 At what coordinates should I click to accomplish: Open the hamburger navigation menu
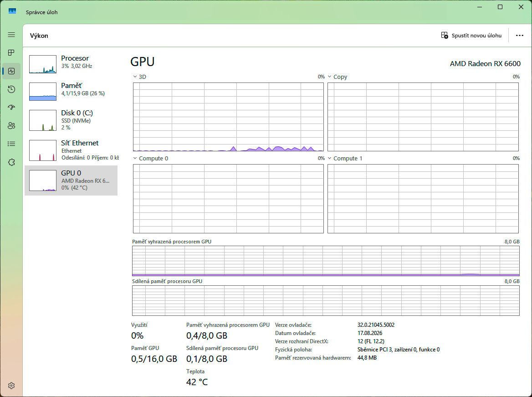coord(11,35)
